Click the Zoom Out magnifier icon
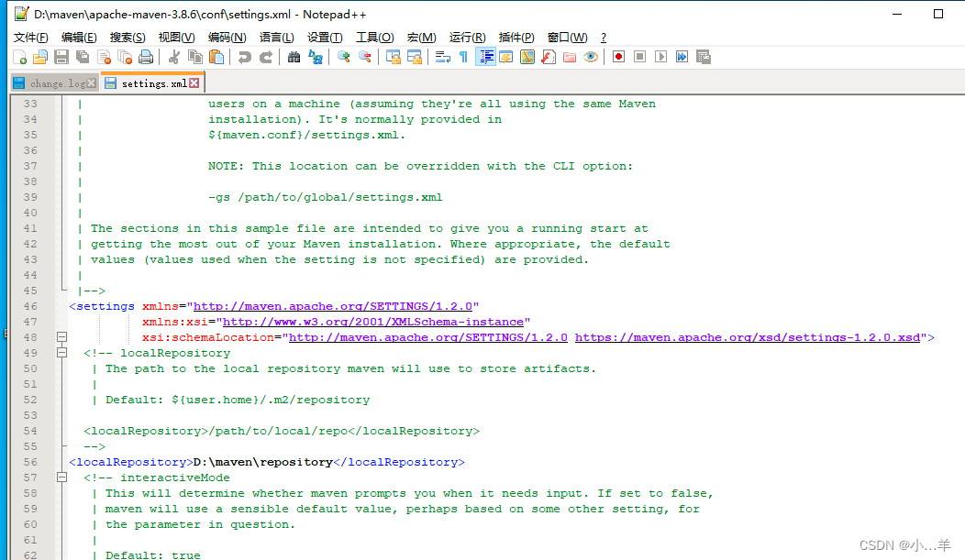965x560 pixels. pos(365,57)
